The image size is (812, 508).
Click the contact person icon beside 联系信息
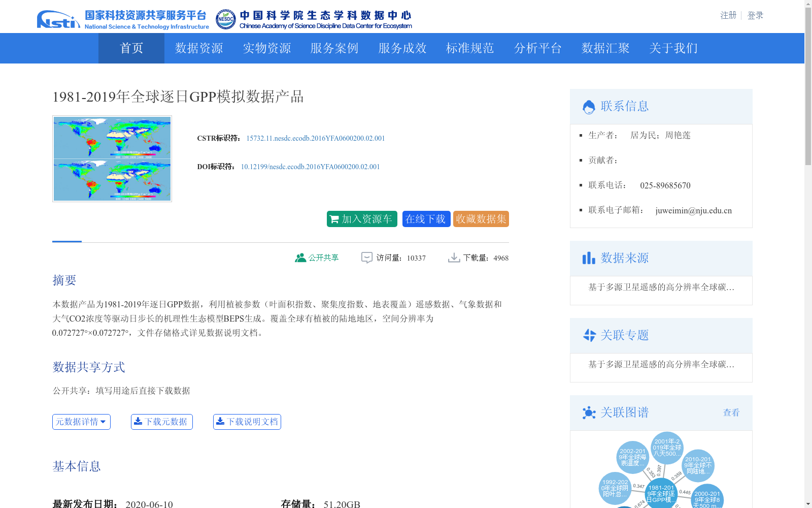pyautogui.click(x=589, y=106)
